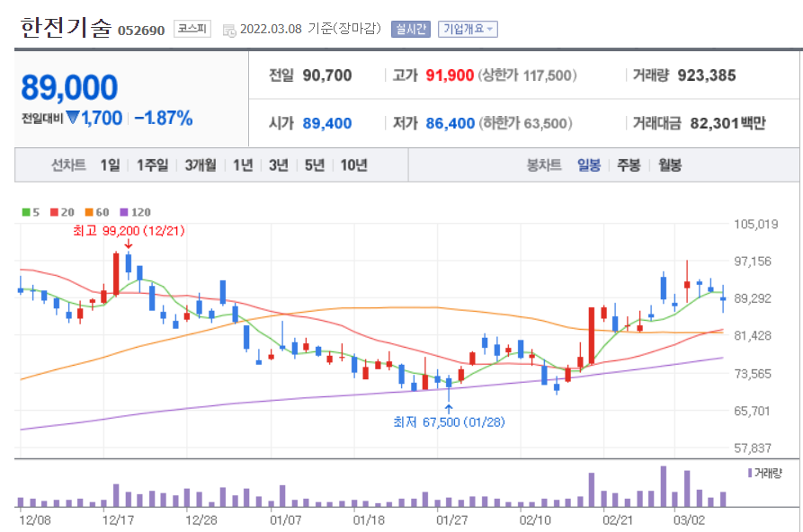Select the 3개월 line chart tab
This screenshot has height=532, width=803.
[201, 165]
